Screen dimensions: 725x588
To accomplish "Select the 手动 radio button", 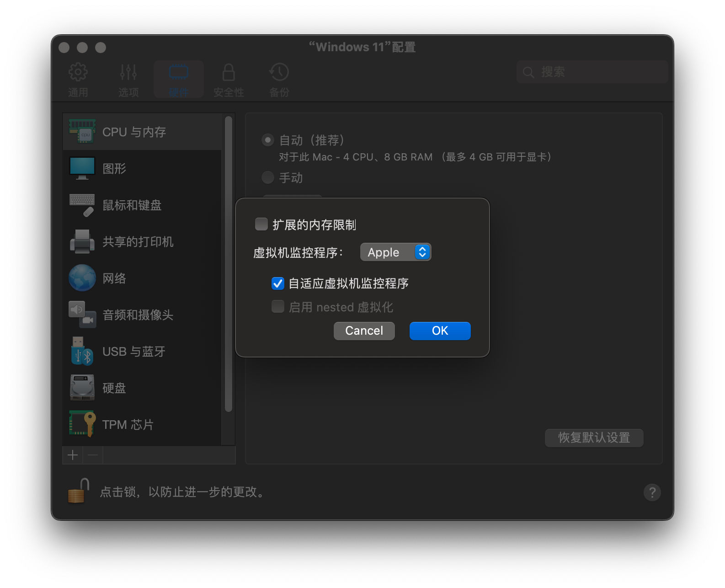I will click(268, 177).
